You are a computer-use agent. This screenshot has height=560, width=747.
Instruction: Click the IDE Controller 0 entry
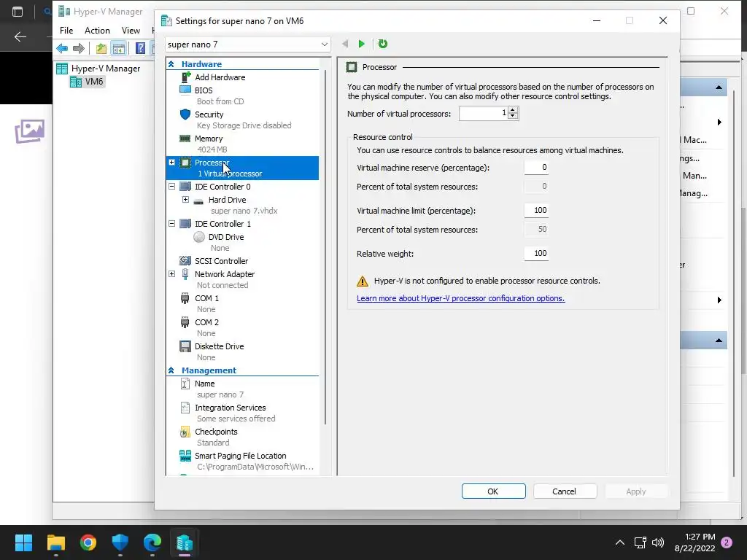click(x=222, y=187)
